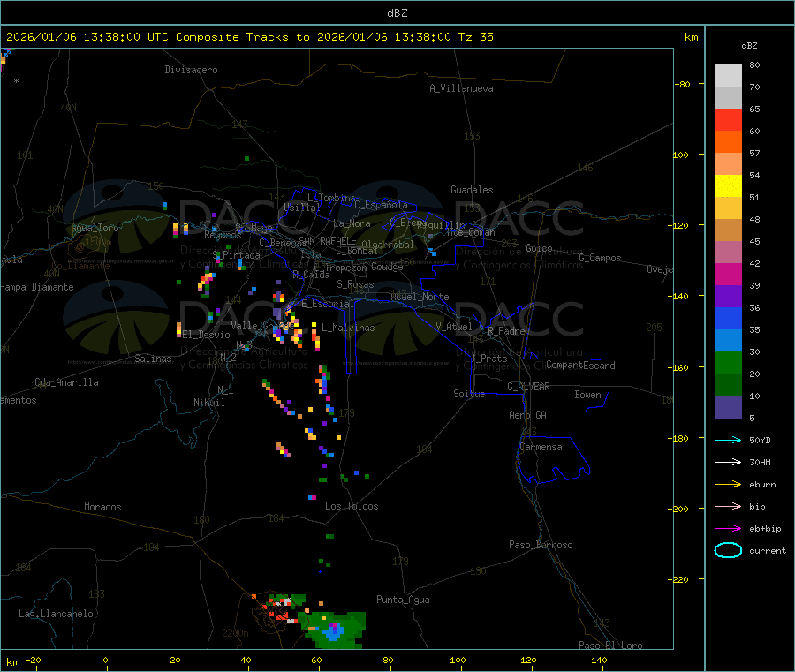Click the CompartEscard map label
Image resolution: width=795 pixels, height=672 pixels.
(x=580, y=366)
